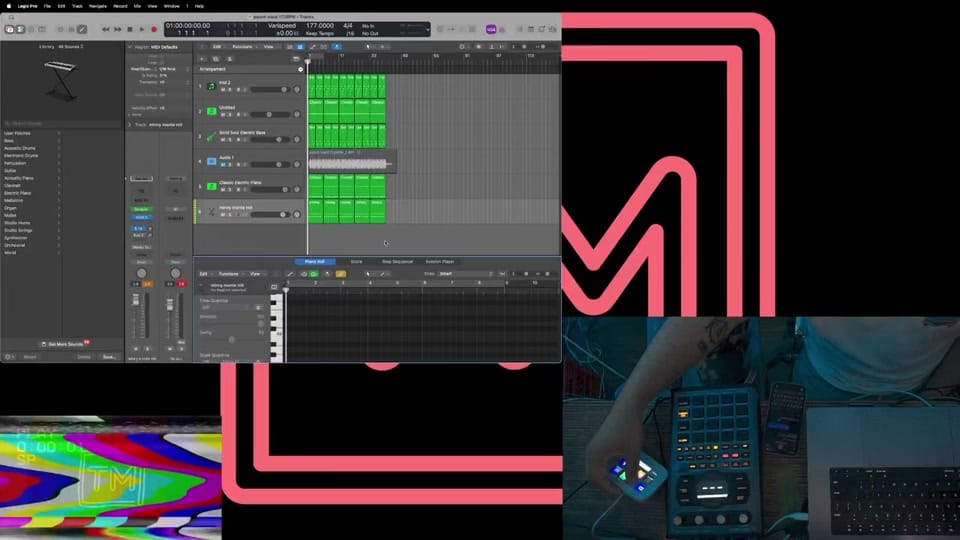Click the Get More Sounds button
This screenshot has width=960, height=540.
(65, 343)
